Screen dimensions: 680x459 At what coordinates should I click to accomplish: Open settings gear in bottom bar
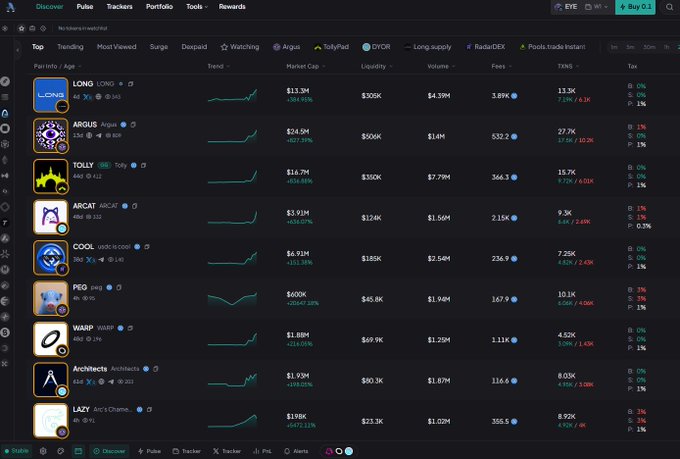43,451
